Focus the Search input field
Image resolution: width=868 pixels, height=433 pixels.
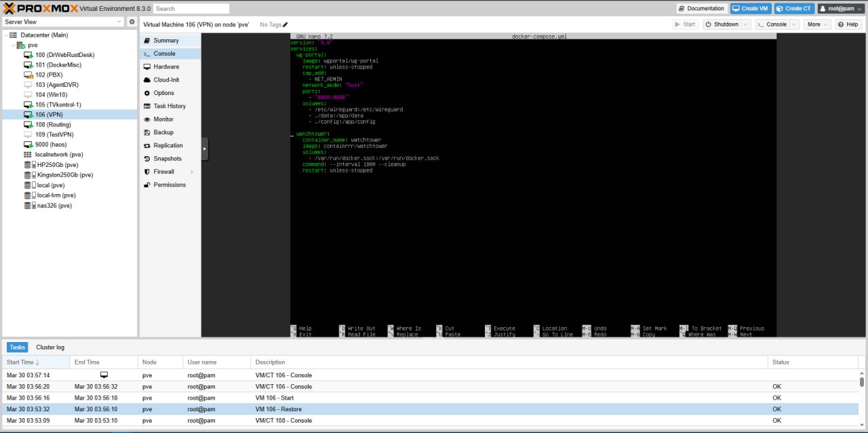coord(191,9)
